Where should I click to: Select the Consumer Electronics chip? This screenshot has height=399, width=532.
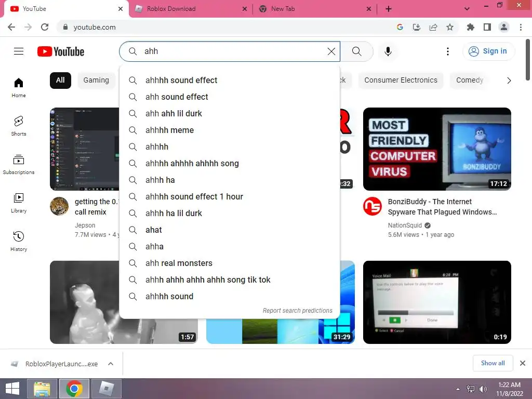pos(401,81)
